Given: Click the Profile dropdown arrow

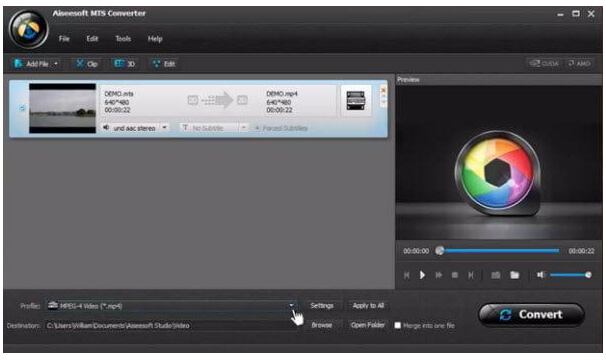Looking at the screenshot, I should (x=291, y=305).
